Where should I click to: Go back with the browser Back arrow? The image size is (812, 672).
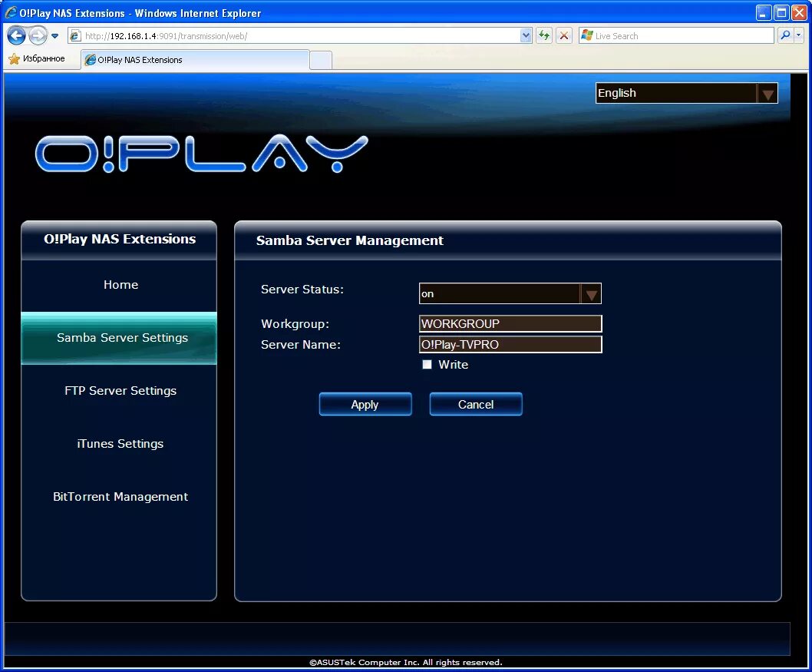pos(16,36)
